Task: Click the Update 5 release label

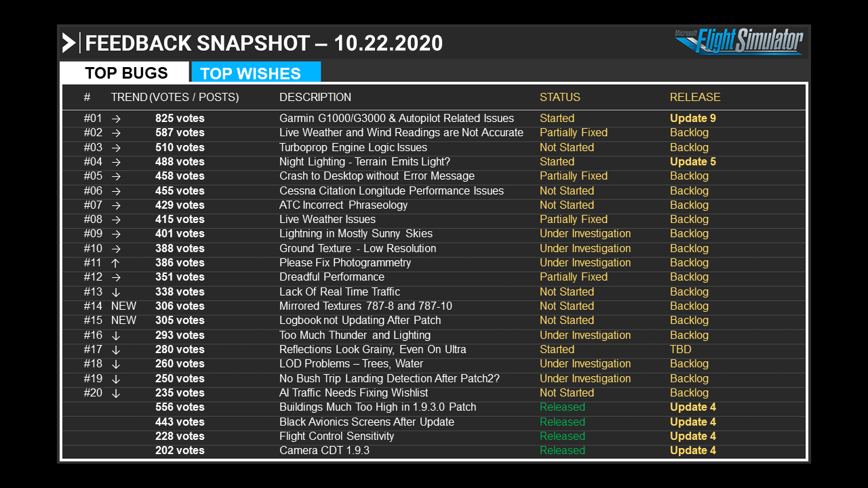Action: (x=693, y=161)
